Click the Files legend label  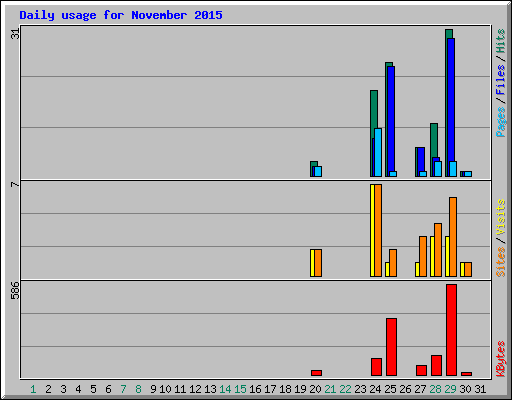[x=500, y=80]
